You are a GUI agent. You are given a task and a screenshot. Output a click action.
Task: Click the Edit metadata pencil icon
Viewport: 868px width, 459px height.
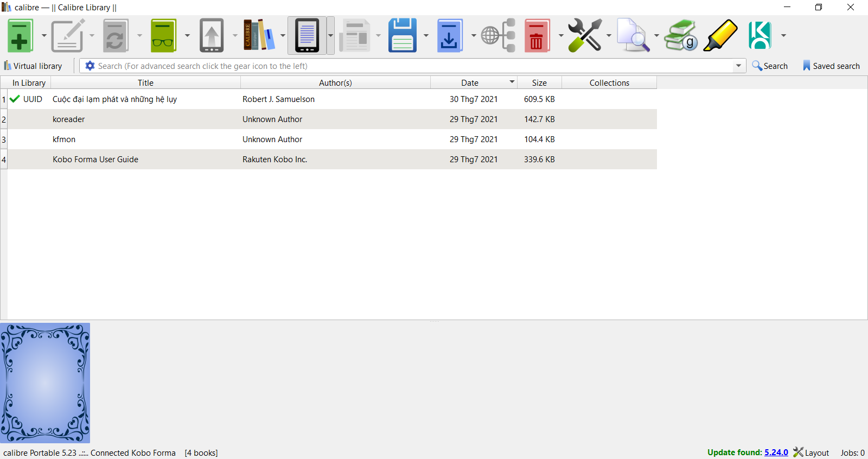[68, 36]
